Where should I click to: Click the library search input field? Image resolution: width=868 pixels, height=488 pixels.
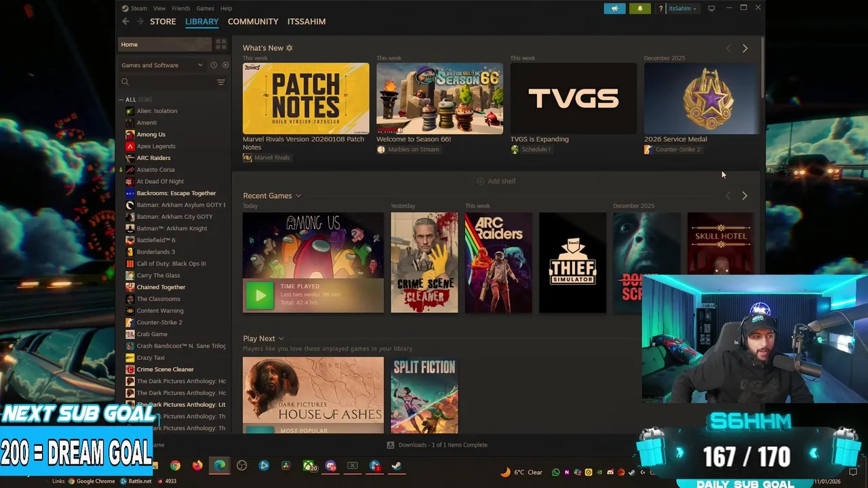(x=172, y=82)
